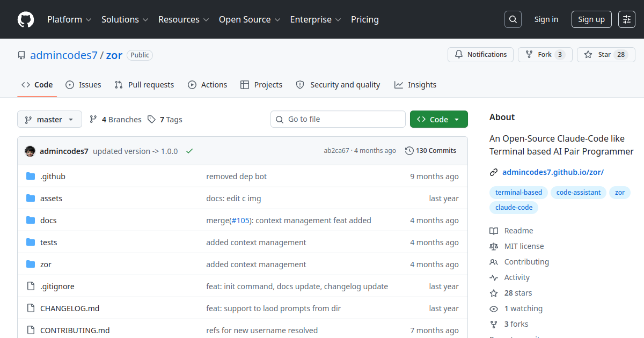Open the green Code dropdown button
The width and height of the screenshot is (644, 338).
439,119
